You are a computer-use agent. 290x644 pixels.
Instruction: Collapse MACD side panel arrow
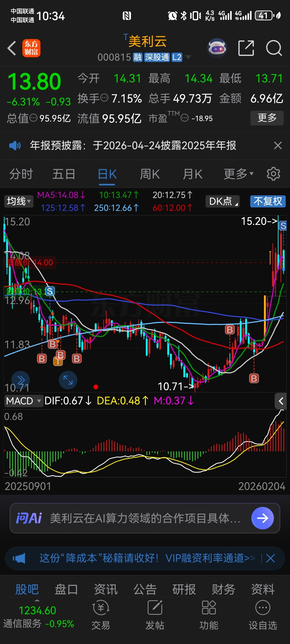[281, 401]
